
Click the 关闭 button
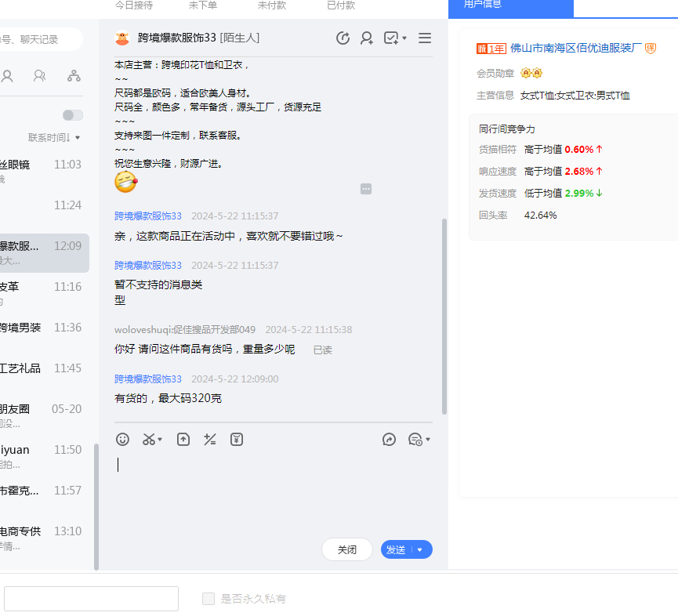[x=347, y=550]
